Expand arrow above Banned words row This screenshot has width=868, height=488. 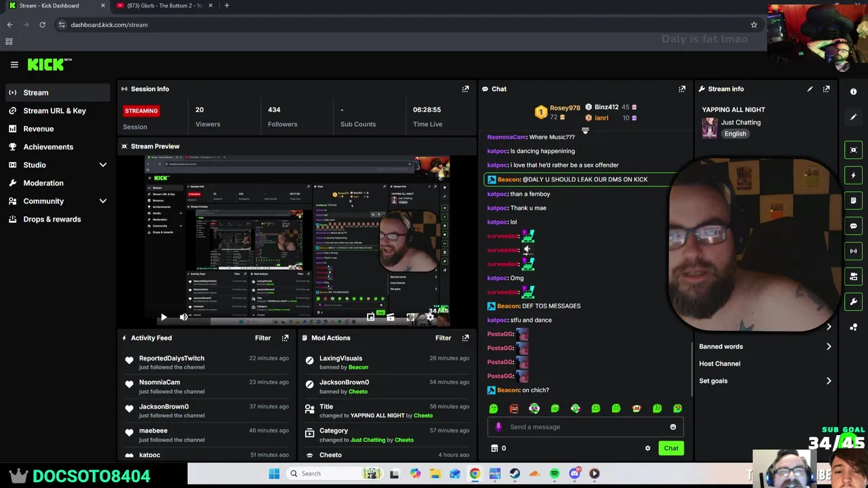tap(829, 327)
